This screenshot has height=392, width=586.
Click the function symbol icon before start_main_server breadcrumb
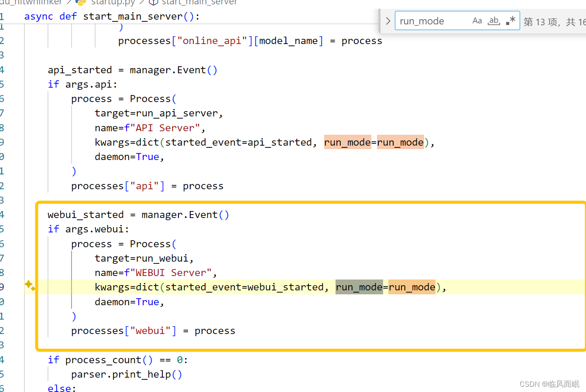(153, 2)
